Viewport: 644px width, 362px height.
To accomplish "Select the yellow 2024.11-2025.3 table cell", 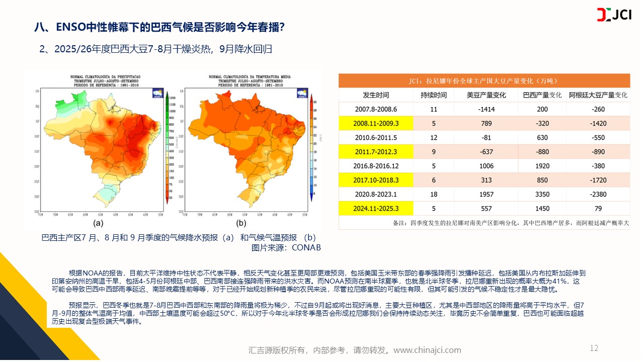I will [x=376, y=208].
